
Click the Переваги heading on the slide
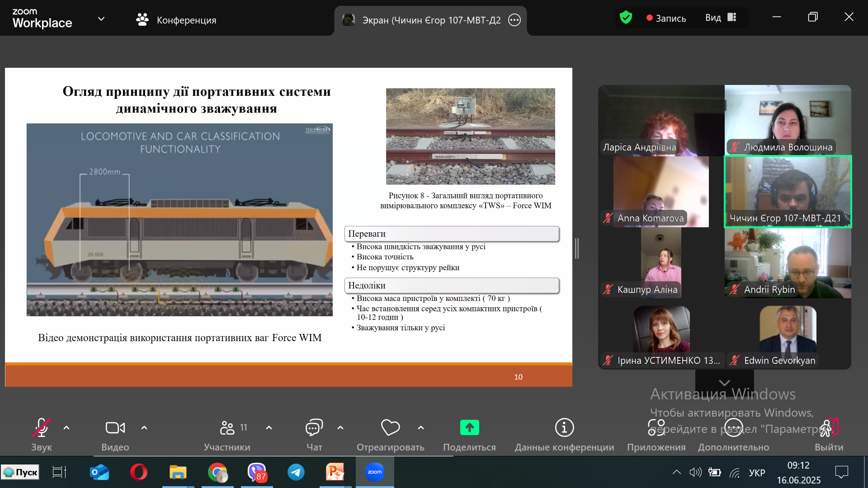[x=452, y=234]
